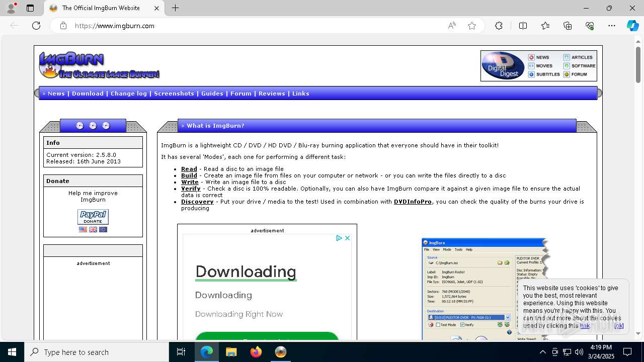Open the Discovery mode link

point(197,202)
